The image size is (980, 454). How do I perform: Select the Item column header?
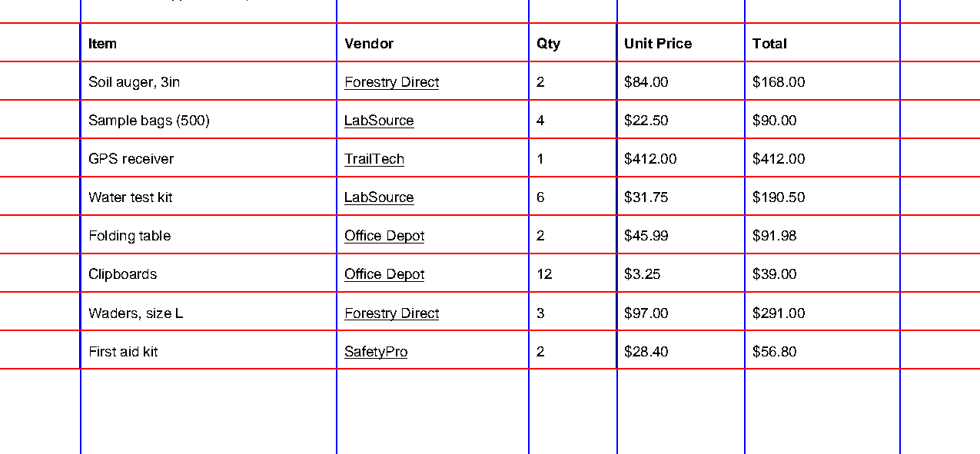pos(208,42)
